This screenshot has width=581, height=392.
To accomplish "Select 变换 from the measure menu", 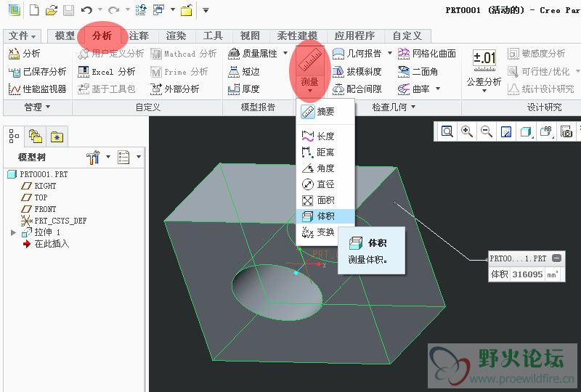I will point(317,232).
